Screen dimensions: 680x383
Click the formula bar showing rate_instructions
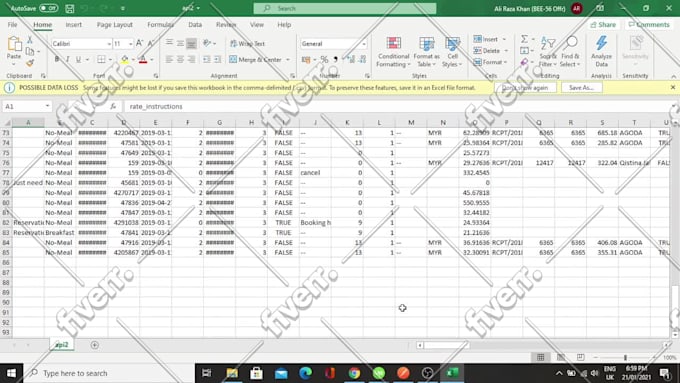click(x=397, y=106)
